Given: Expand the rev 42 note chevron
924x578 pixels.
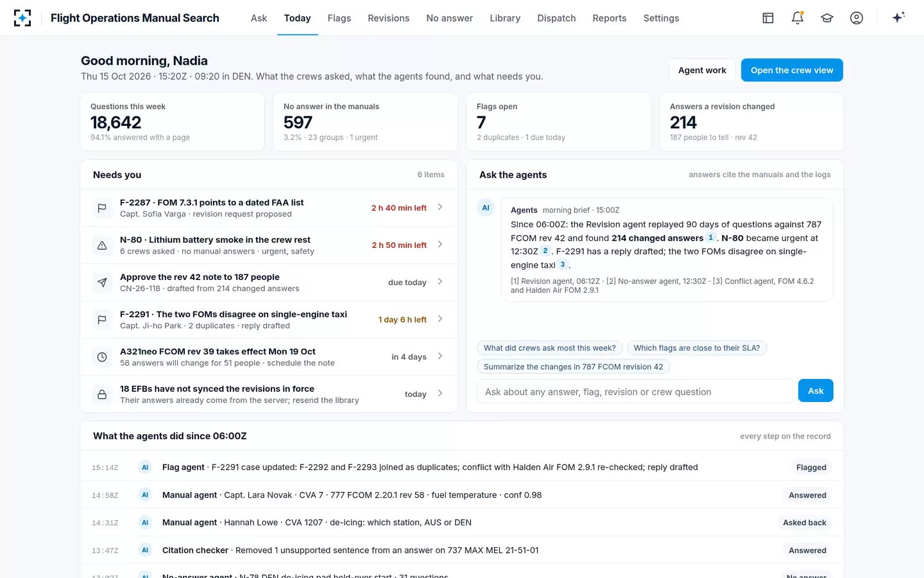Looking at the screenshot, I should click(440, 281).
